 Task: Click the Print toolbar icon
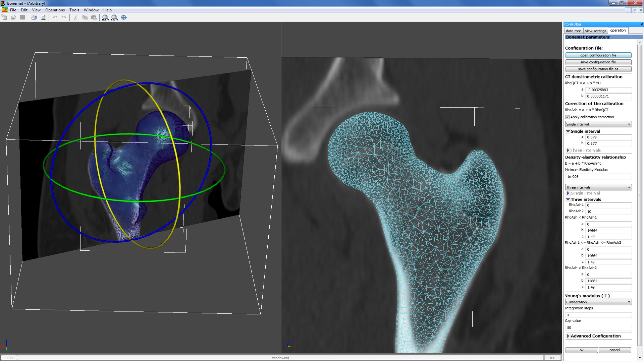coord(34,17)
